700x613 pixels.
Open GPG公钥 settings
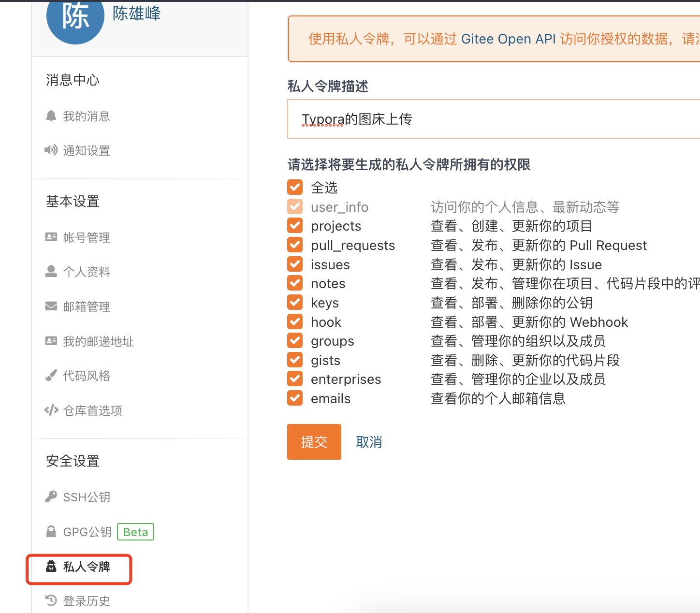87,532
